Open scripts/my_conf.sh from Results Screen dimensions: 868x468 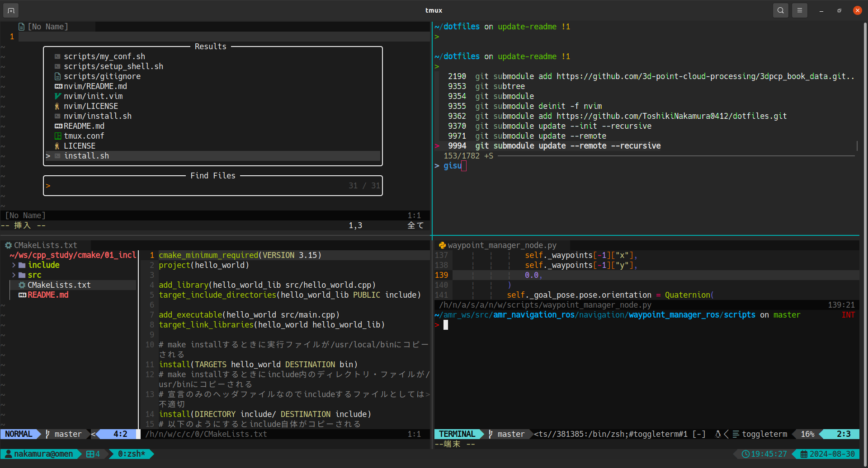pos(104,56)
